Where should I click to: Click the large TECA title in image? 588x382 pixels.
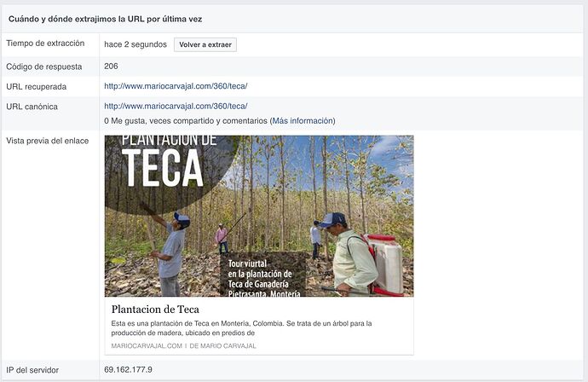point(162,167)
